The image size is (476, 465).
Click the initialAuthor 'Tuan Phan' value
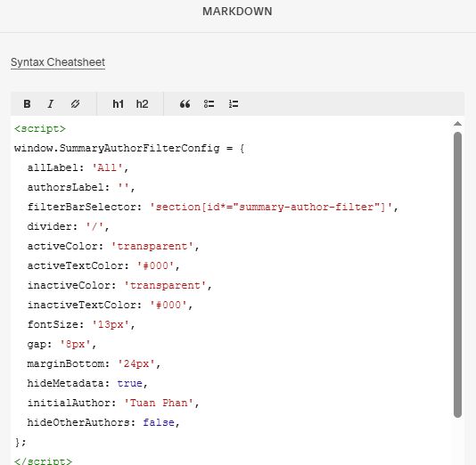click(159, 403)
